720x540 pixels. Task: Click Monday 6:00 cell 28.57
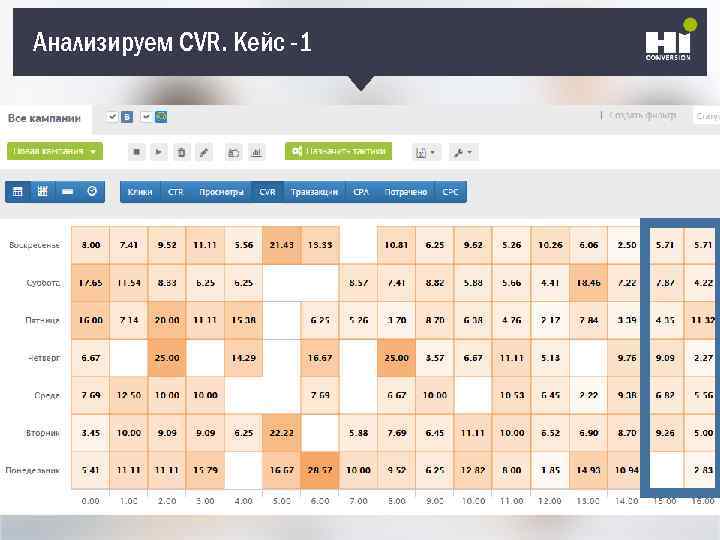(x=320, y=470)
